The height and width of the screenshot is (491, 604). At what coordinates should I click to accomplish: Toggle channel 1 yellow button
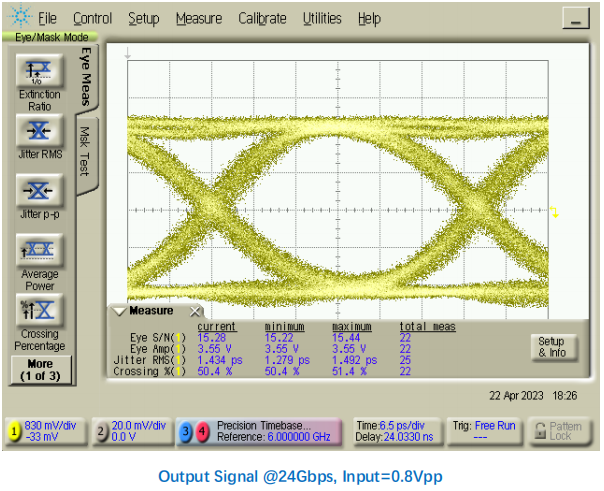(14, 431)
